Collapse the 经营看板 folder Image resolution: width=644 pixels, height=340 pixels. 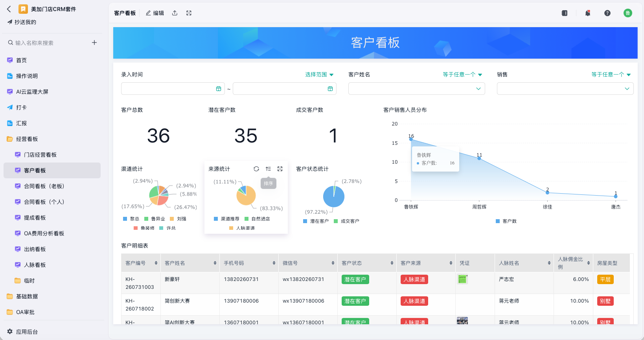click(x=52, y=139)
